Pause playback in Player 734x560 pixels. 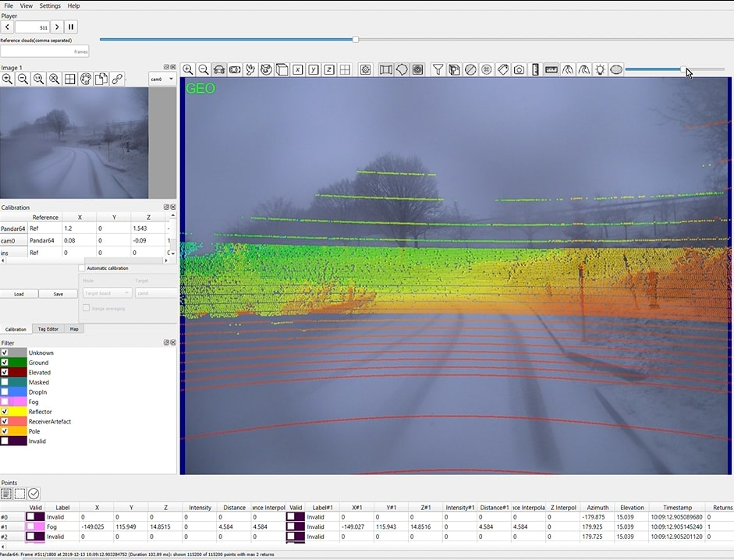tap(71, 27)
